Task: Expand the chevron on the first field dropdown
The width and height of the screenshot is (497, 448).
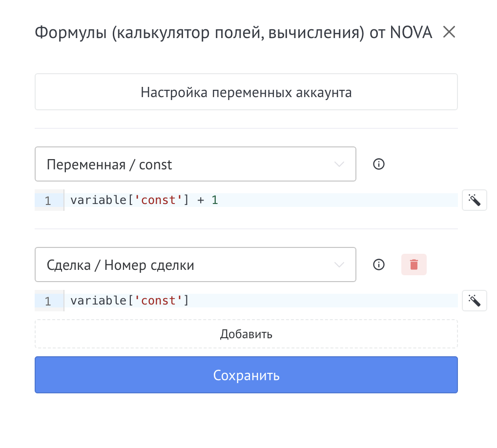Action: click(339, 164)
